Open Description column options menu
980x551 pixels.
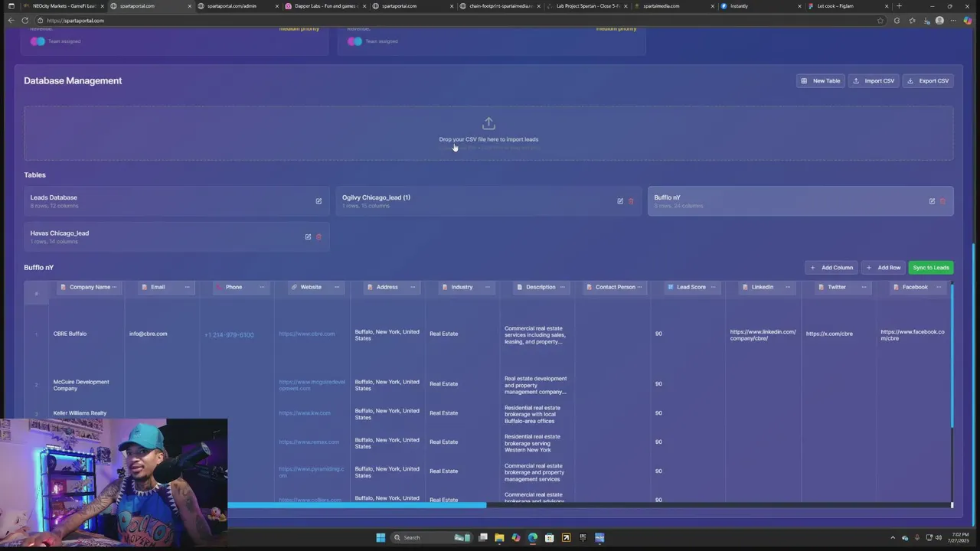tap(563, 287)
